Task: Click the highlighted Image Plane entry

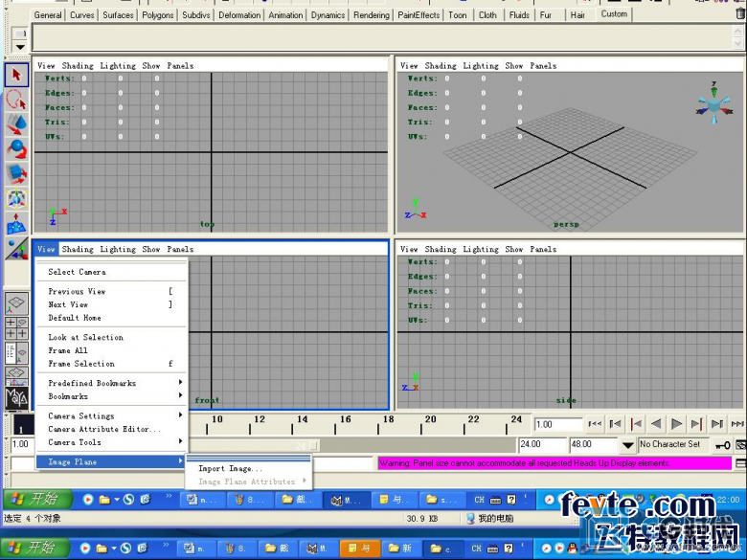Action: coord(111,461)
